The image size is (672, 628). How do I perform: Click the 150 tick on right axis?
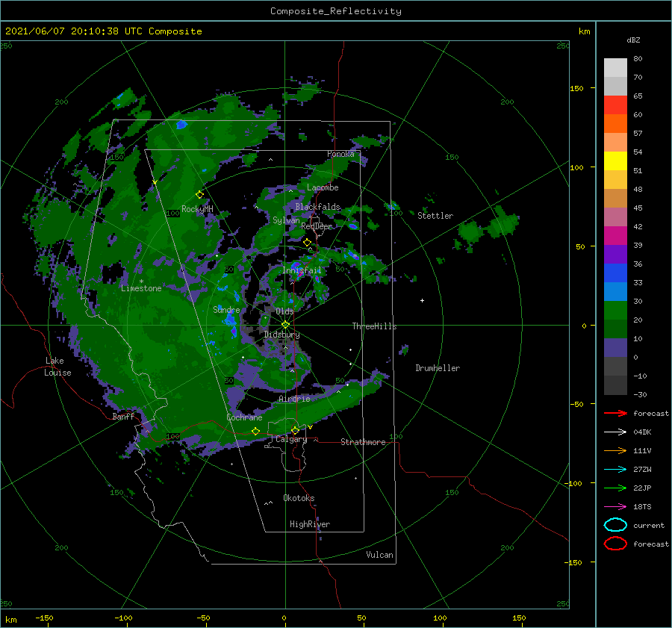576,88
